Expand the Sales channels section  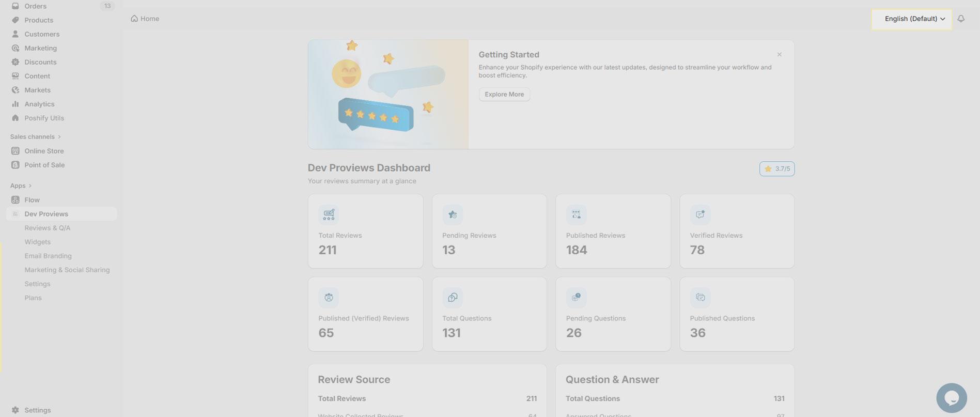[x=59, y=137]
